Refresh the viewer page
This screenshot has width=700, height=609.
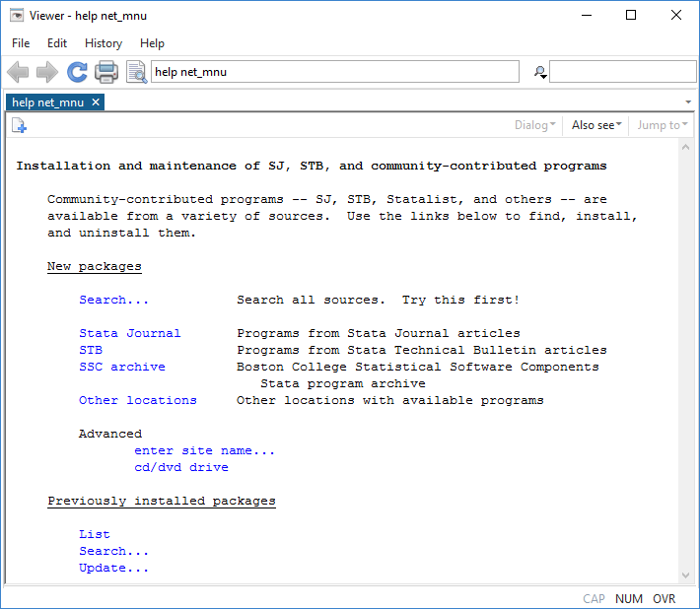tap(77, 72)
